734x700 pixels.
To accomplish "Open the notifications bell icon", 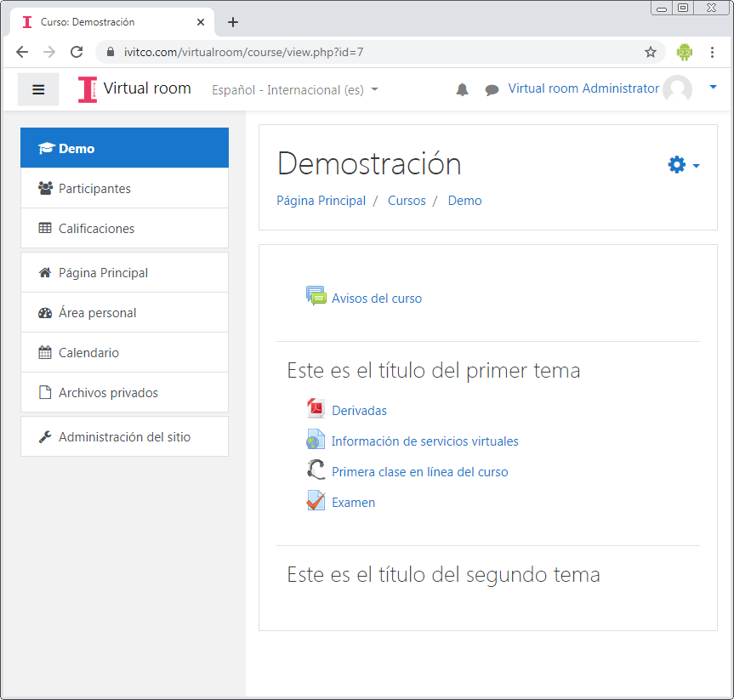I will [462, 89].
